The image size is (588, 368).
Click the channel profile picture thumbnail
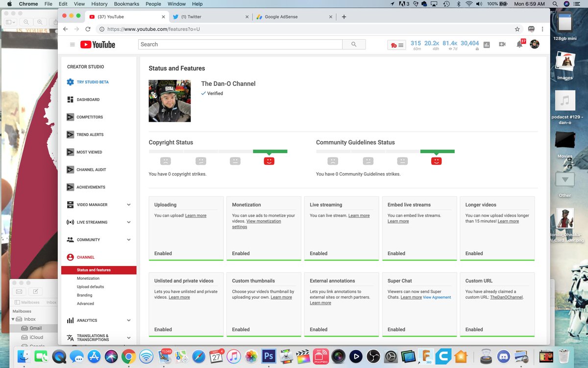click(x=170, y=101)
